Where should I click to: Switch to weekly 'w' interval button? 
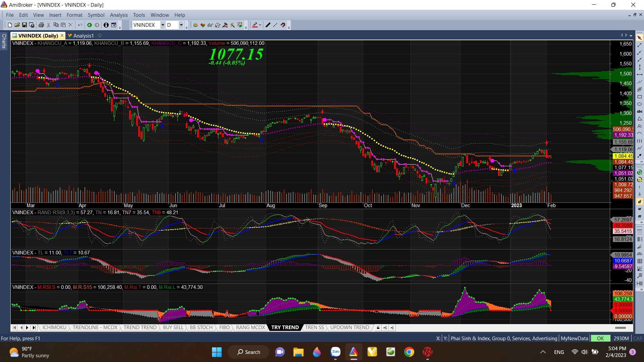click(x=639, y=209)
